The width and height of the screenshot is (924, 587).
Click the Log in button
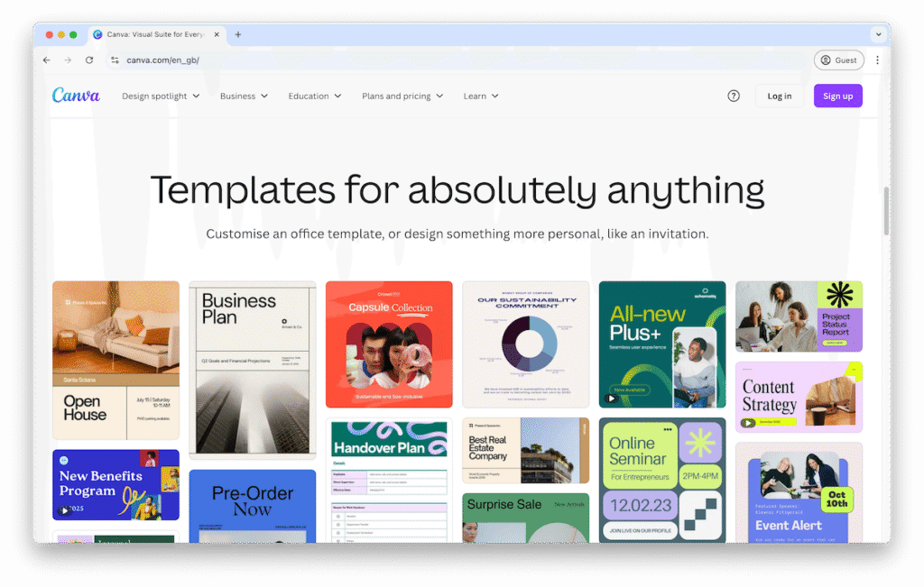tap(779, 96)
